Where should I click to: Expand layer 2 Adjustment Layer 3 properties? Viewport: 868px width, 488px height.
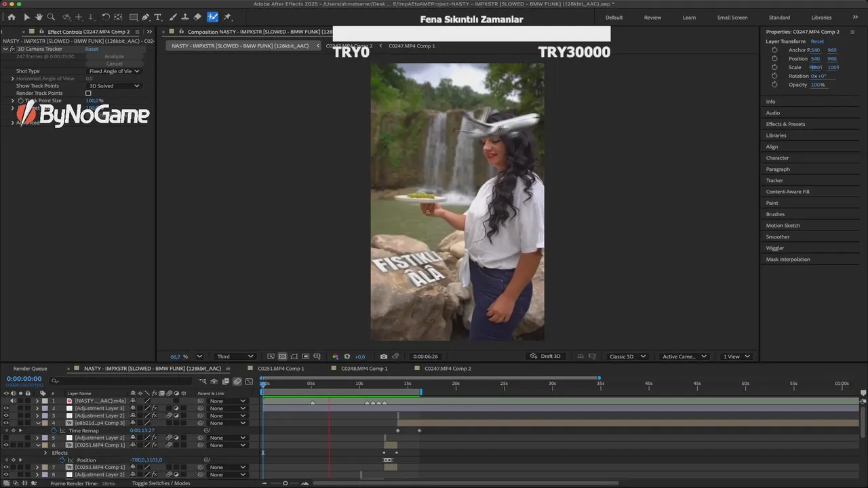[x=38, y=409]
